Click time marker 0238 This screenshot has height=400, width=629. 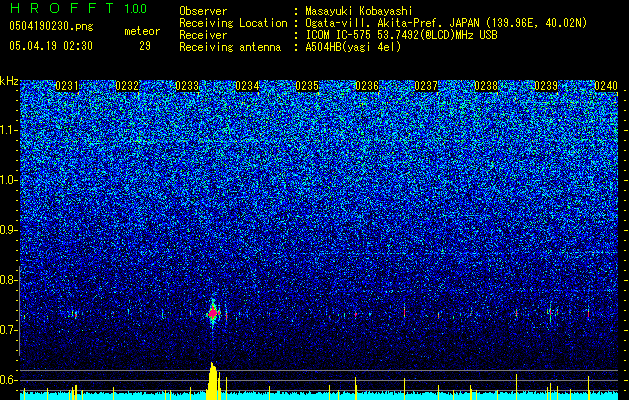pyautogui.click(x=486, y=86)
